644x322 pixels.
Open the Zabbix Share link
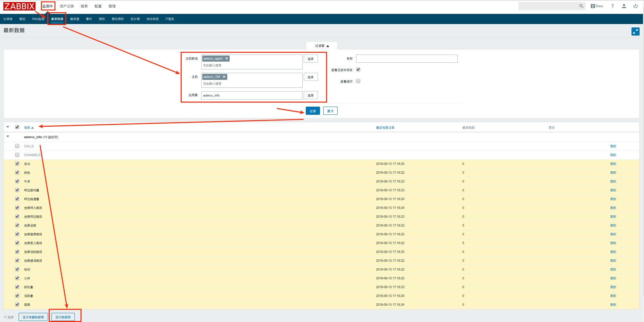point(597,6)
